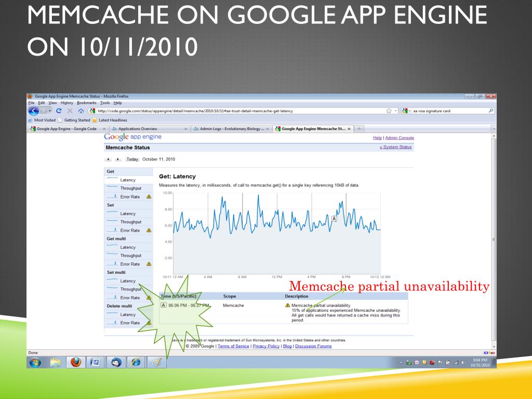Open a new tab with plus button

pyautogui.click(x=359, y=129)
